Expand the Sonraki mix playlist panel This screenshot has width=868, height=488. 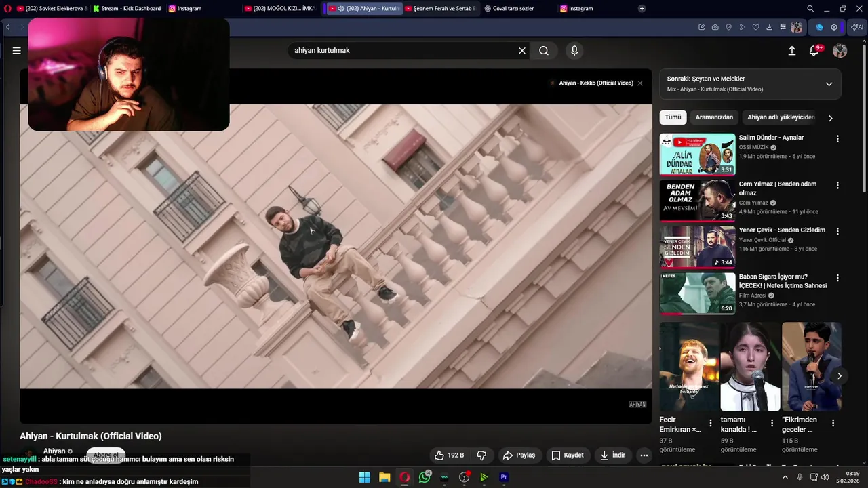pos(829,84)
